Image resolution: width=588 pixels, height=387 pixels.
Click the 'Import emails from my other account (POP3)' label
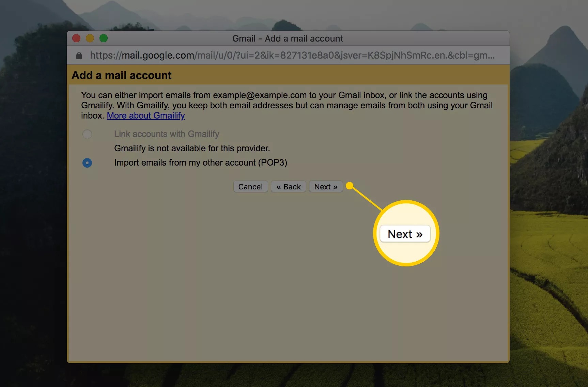click(x=201, y=162)
